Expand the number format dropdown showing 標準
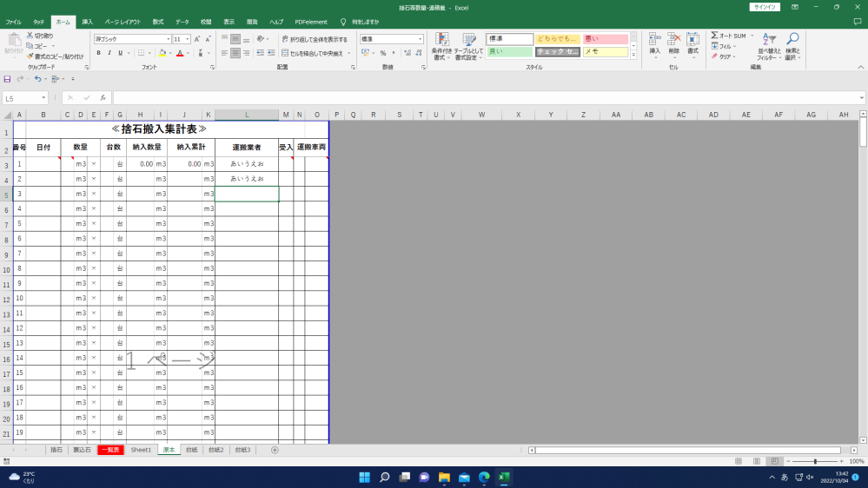This screenshot has height=488, width=868. pos(421,39)
